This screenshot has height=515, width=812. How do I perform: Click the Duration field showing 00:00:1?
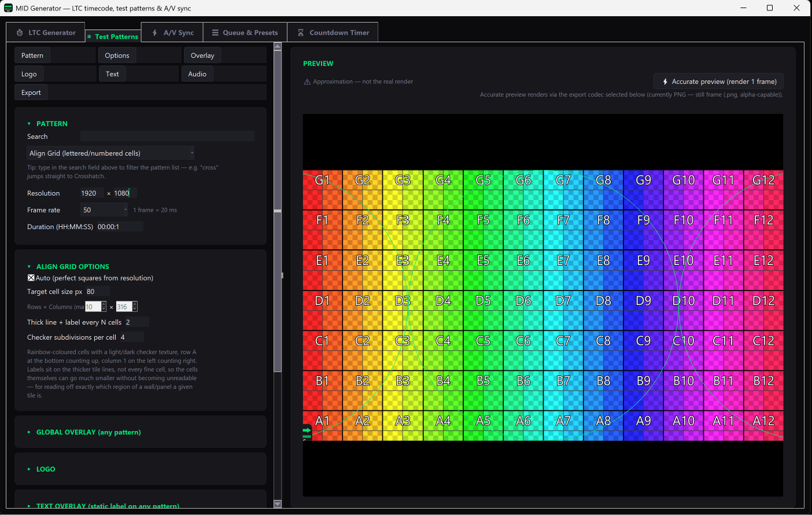click(x=119, y=227)
